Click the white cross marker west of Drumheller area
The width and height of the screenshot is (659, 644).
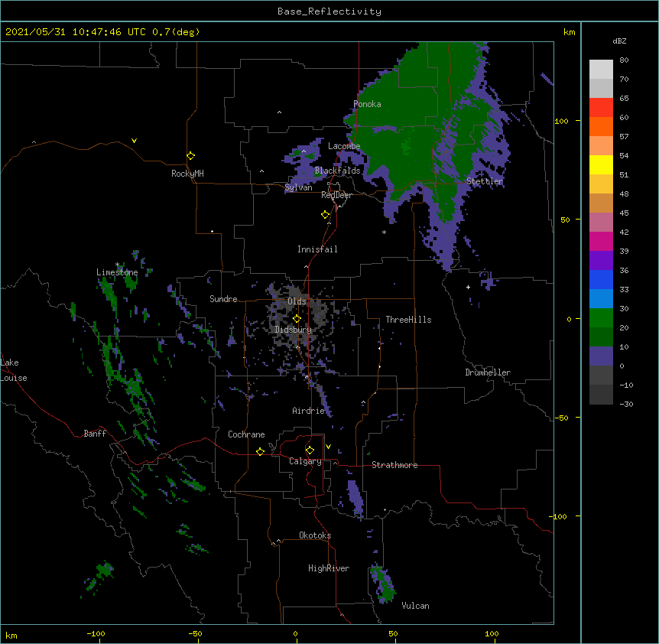(x=468, y=287)
